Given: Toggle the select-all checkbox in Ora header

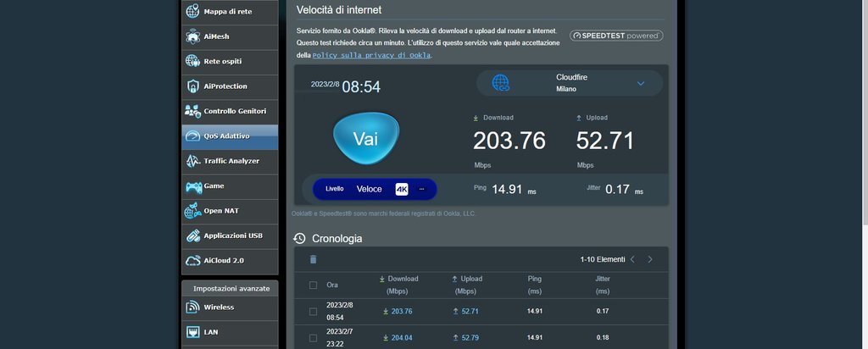Looking at the screenshot, I should (313, 285).
